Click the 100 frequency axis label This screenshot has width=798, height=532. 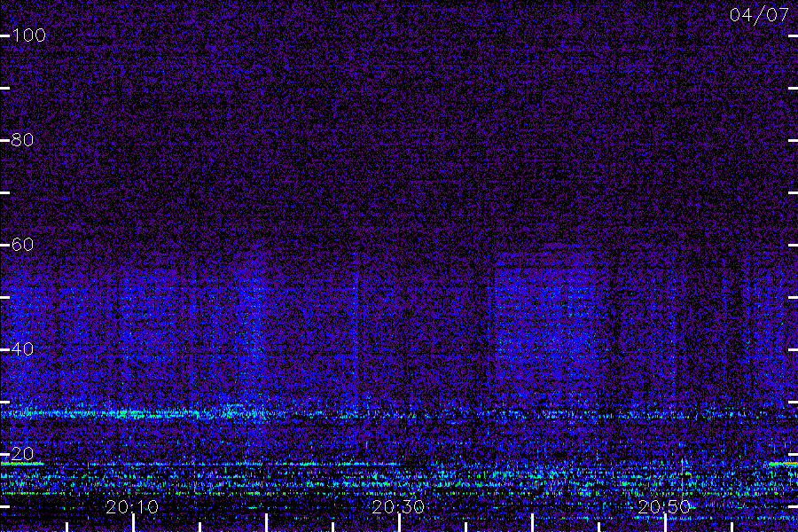click(x=28, y=35)
